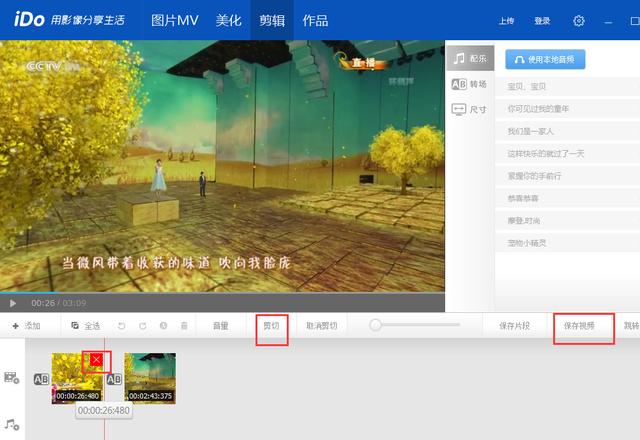The image size is (640, 440).
Task: Select the 剪辑 tab
Action: pos(272,20)
